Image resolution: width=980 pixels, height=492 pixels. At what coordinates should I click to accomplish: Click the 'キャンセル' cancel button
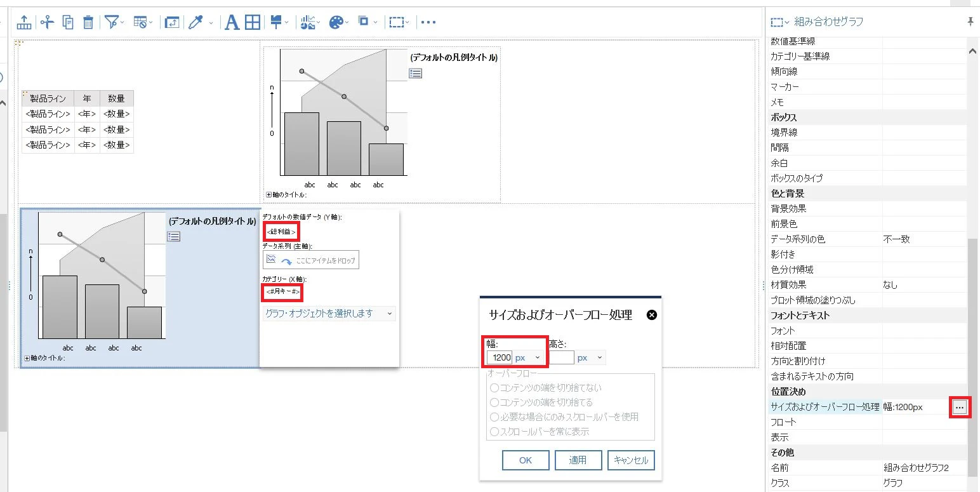click(x=631, y=460)
